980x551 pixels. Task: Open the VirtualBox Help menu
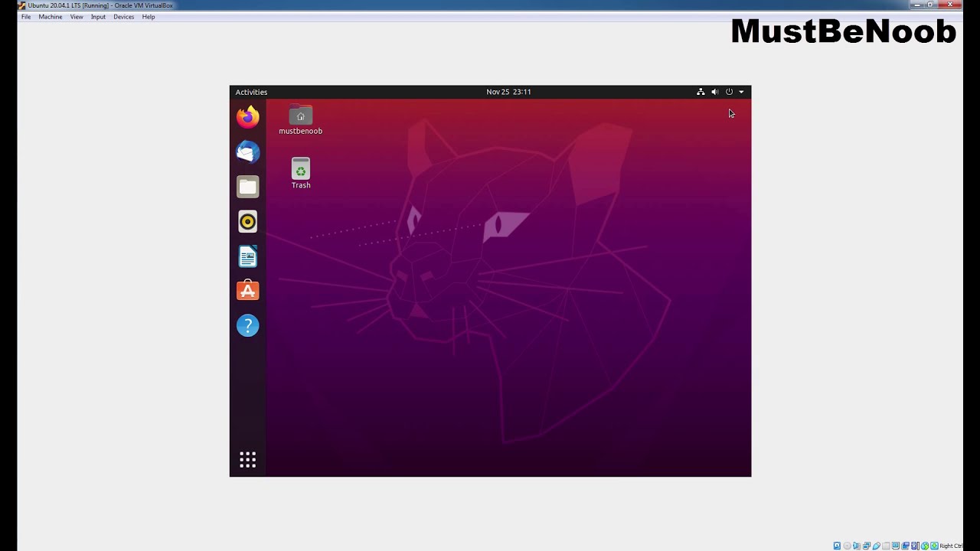(x=149, y=17)
